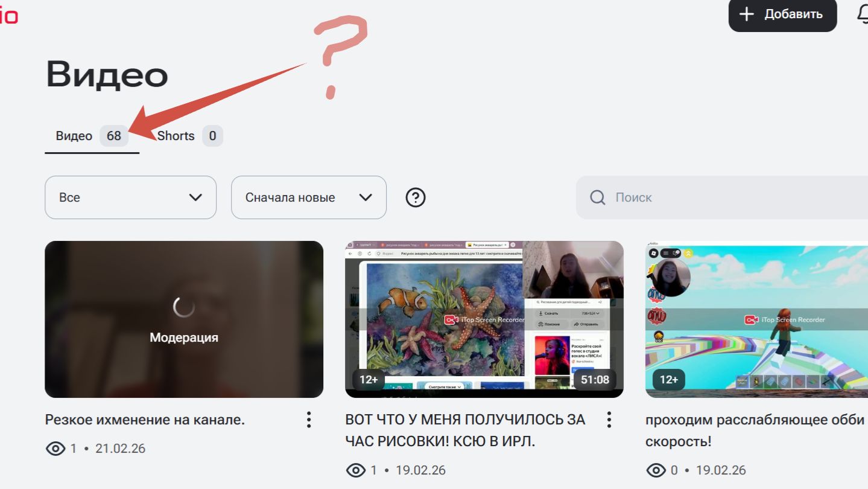868x489 pixels.
Task: Open the notifications bell
Action: [x=863, y=14]
